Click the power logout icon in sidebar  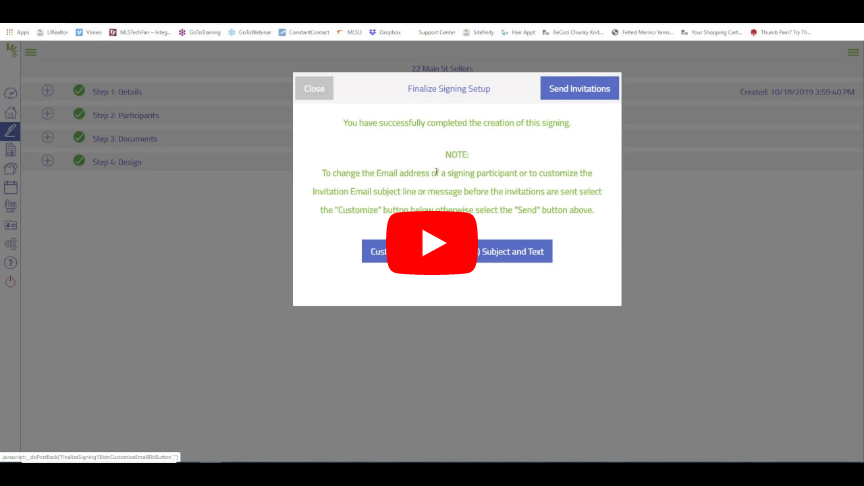point(11,281)
